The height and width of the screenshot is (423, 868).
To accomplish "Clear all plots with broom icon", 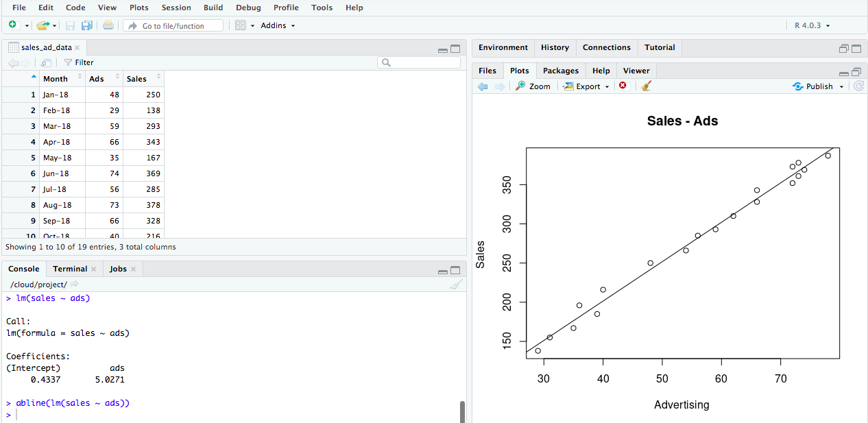I will tap(646, 86).
